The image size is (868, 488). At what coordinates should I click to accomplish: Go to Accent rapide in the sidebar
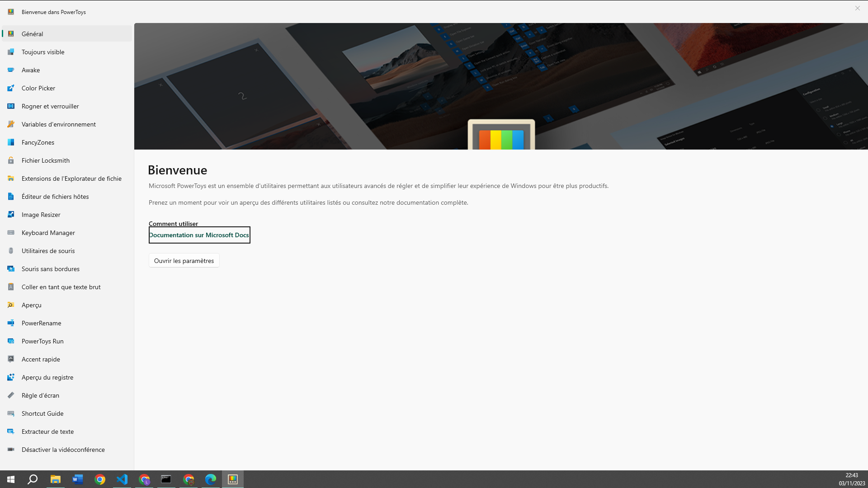point(67,359)
